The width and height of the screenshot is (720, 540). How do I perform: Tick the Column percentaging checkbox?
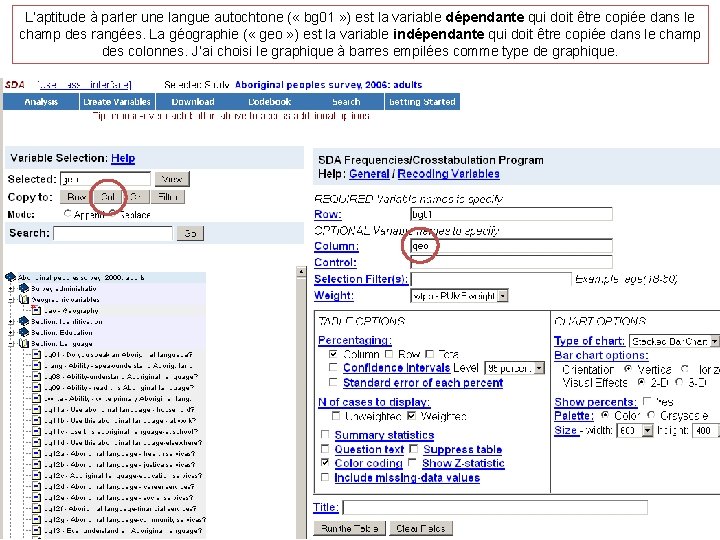point(333,354)
